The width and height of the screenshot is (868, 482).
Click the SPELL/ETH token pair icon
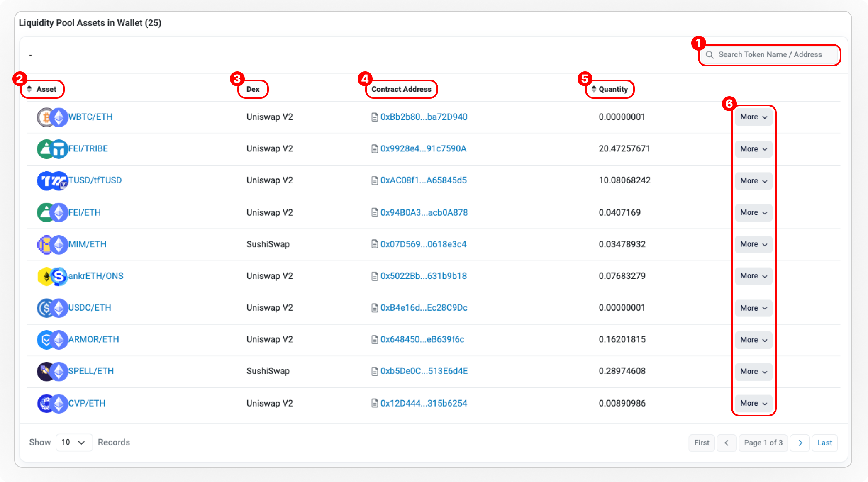52,372
